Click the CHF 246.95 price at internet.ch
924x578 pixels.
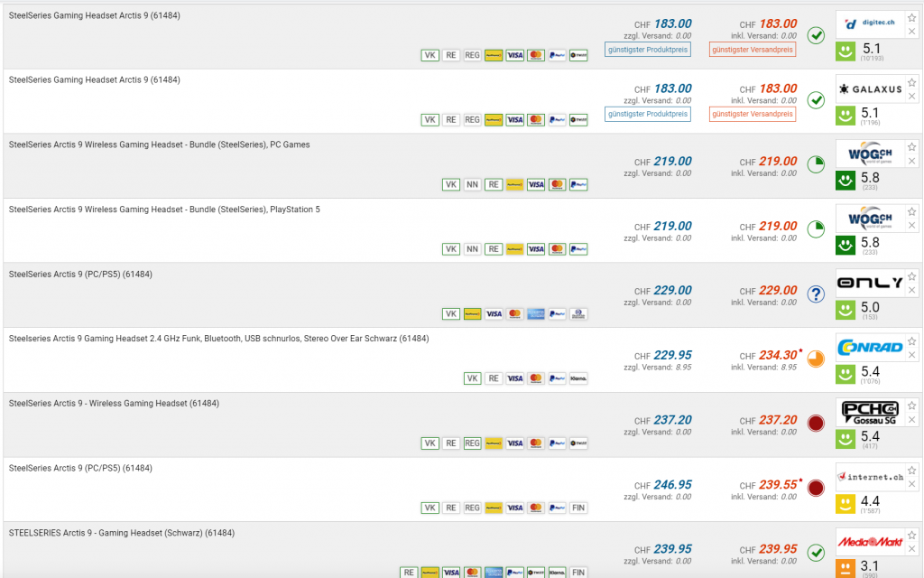tap(671, 485)
